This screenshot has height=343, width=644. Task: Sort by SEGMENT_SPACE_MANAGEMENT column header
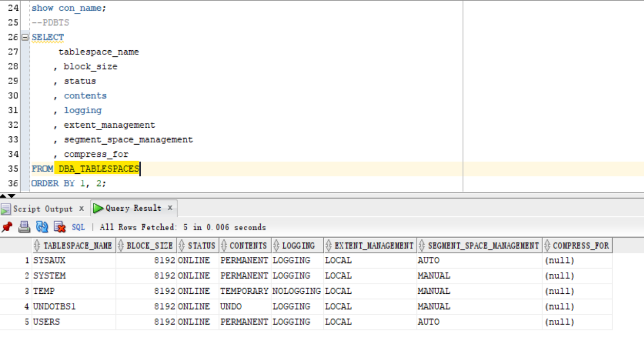[x=479, y=246]
